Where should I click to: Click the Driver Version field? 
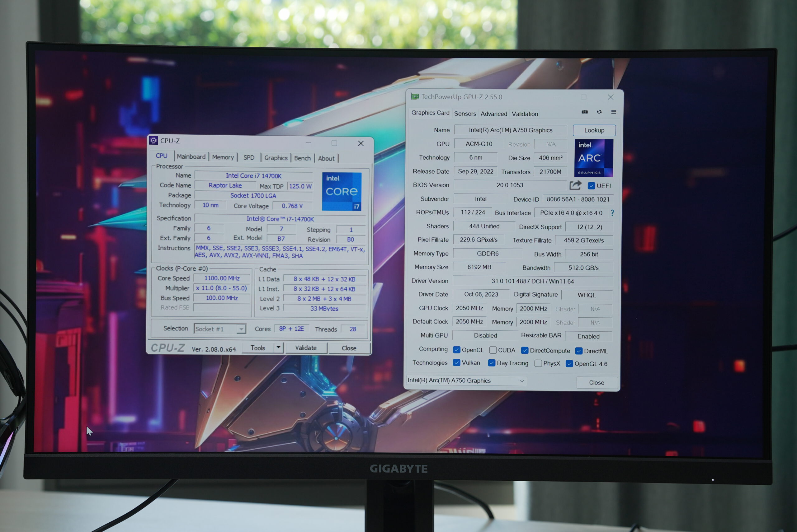click(533, 281)
